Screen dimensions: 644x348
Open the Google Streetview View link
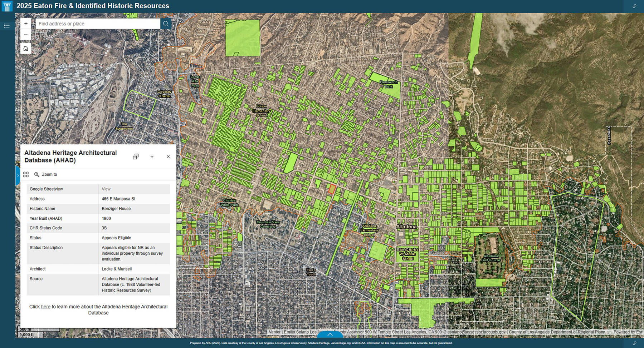coord(106,189)
